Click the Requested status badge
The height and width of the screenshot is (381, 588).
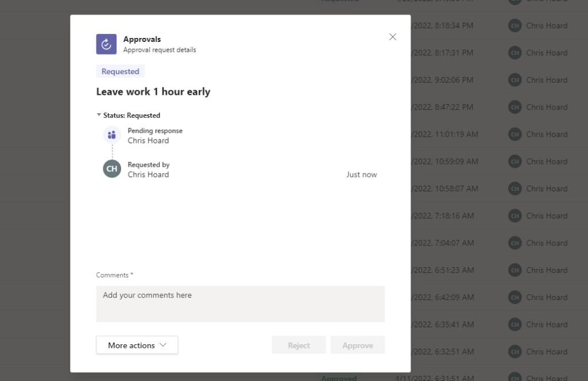tap(121, 71)
